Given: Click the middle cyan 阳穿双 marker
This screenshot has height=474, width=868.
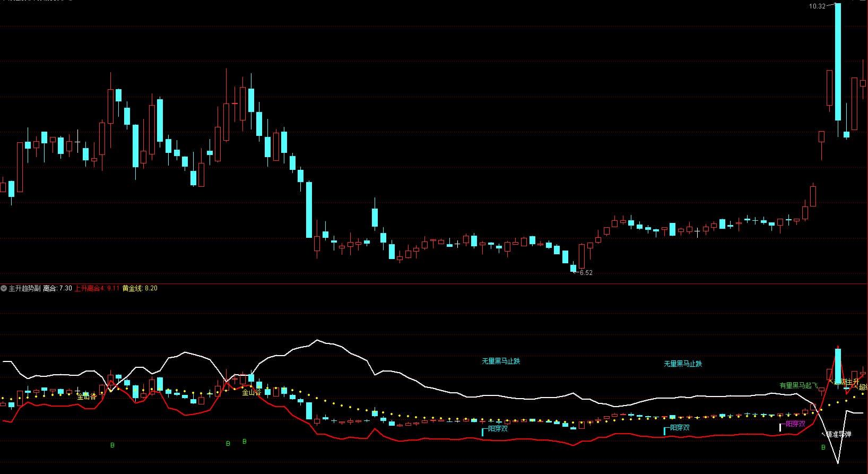Looking at the screenshot, I should coord(680,427).
